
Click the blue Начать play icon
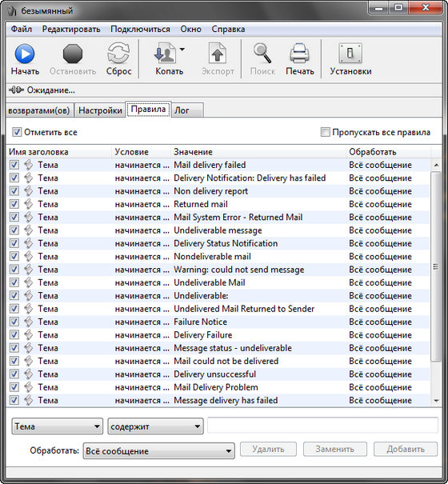(25, 54)
